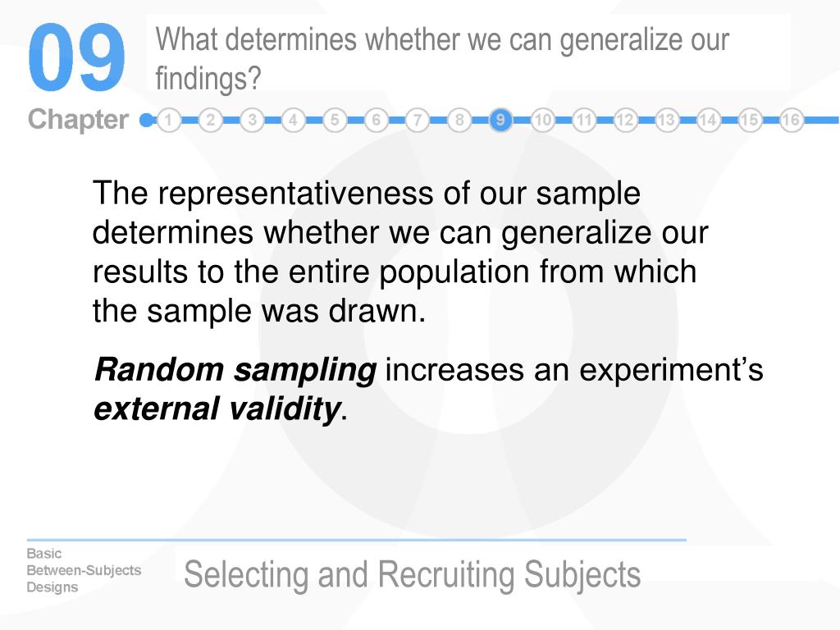Jump to chapter 8 circle
Viewport: 840px width, 630px height.
[x=459, y=120]
